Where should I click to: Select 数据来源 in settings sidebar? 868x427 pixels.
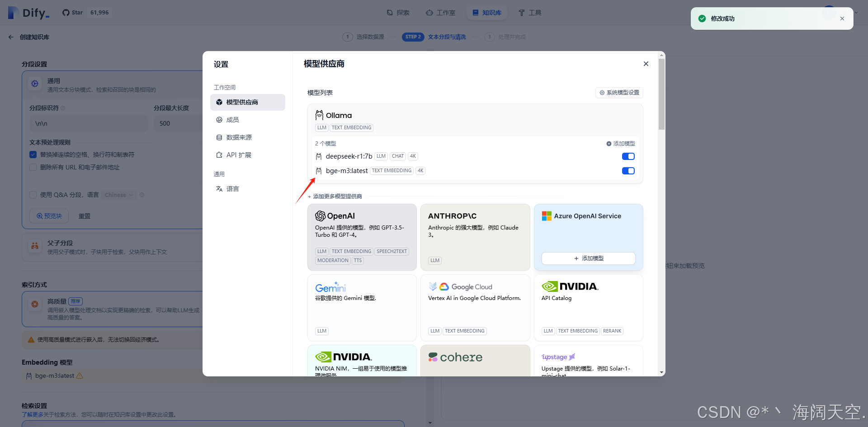coord(248,137)
